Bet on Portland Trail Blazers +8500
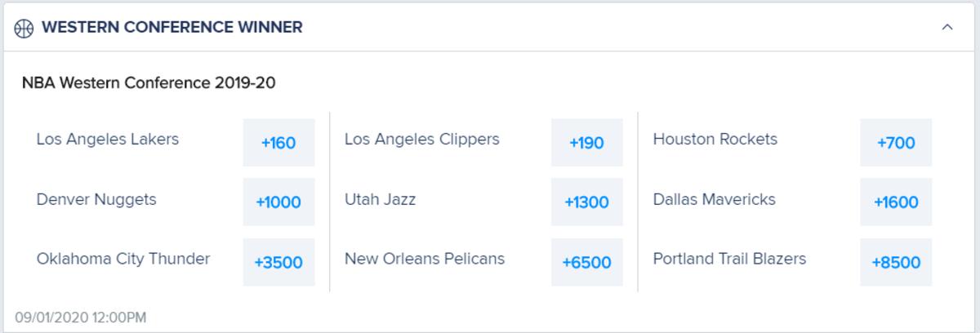 pos(896,262)
